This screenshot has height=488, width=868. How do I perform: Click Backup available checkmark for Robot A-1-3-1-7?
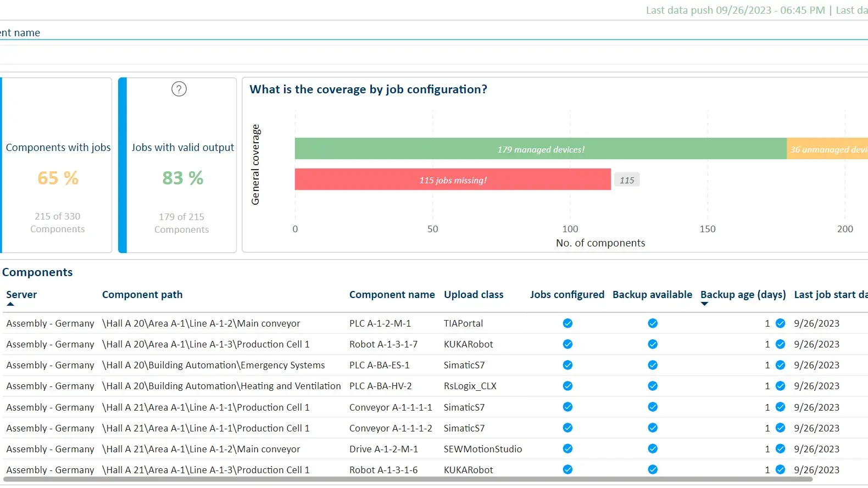(x=653, y=344)
